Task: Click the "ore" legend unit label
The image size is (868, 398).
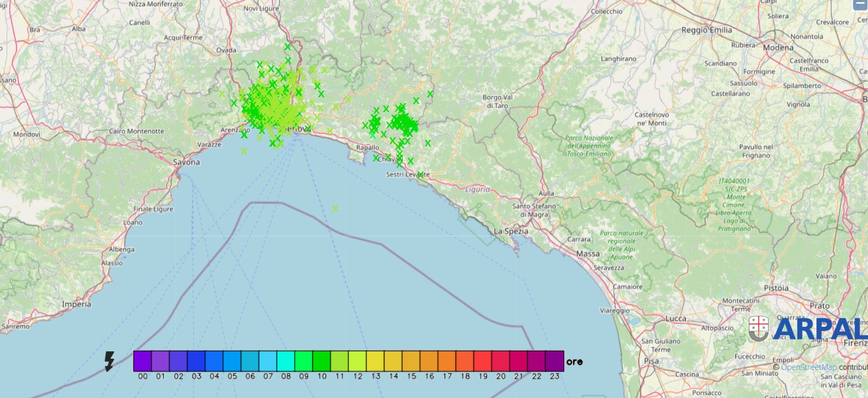Action: tap(574, 361)
